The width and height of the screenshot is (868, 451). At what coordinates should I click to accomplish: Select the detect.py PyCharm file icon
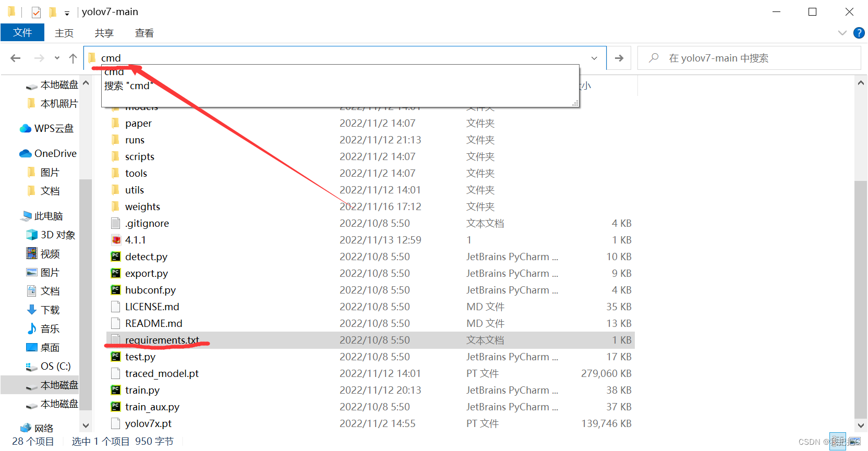(x=116, y=257)
